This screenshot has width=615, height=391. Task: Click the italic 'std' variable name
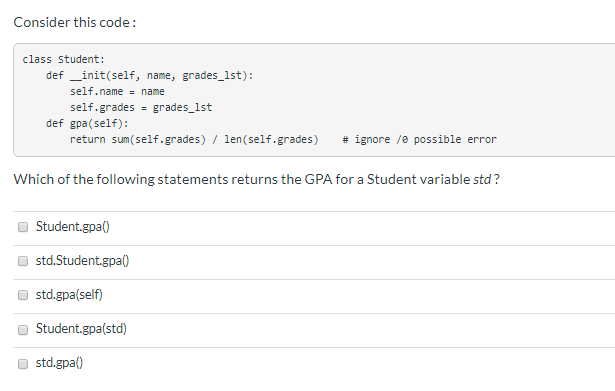point(482,180)
